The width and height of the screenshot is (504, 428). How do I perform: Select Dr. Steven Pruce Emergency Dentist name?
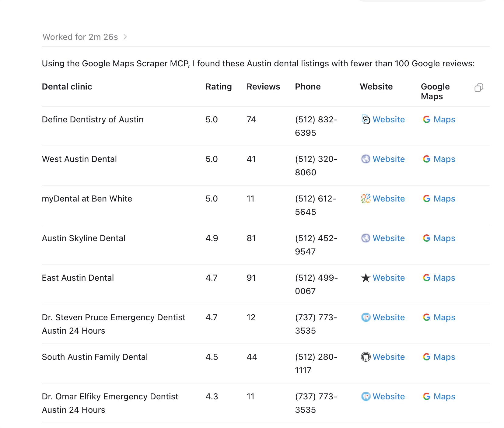114,324
